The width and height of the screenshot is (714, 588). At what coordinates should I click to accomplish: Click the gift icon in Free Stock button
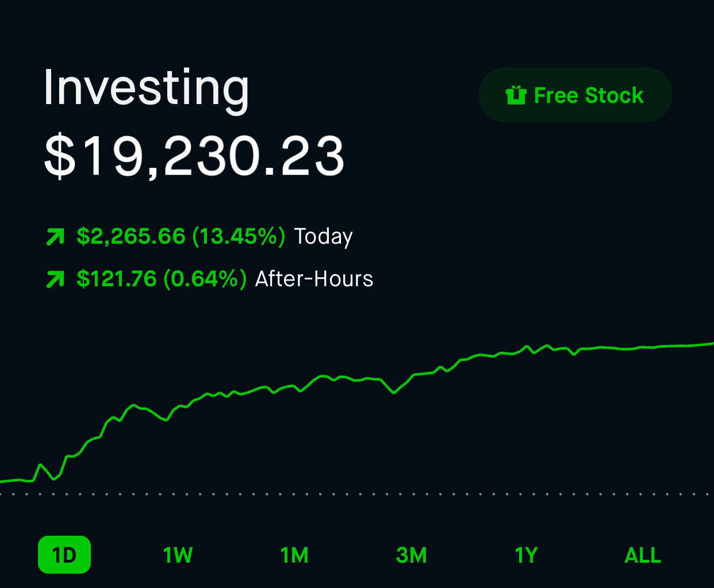[x=517, y=95]
